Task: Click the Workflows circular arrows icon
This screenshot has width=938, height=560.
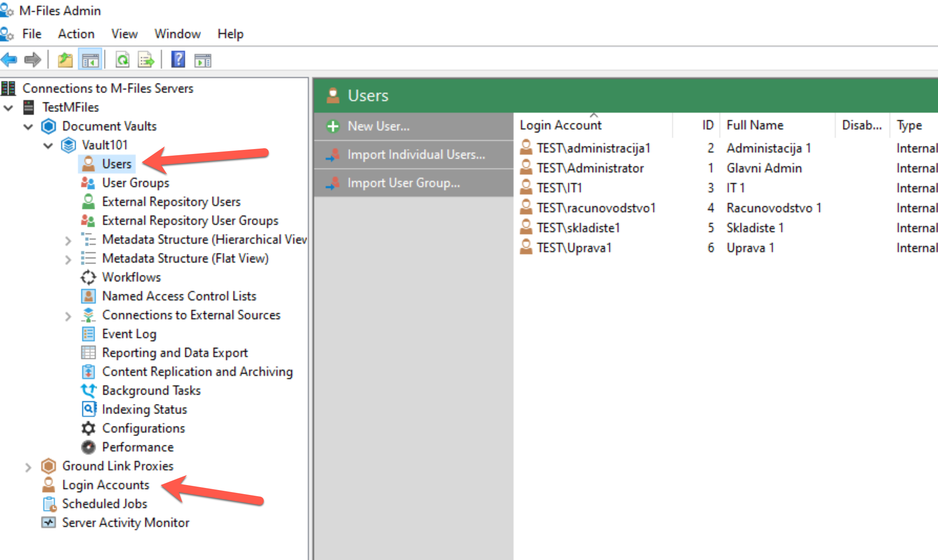Action: click(88, 278)
